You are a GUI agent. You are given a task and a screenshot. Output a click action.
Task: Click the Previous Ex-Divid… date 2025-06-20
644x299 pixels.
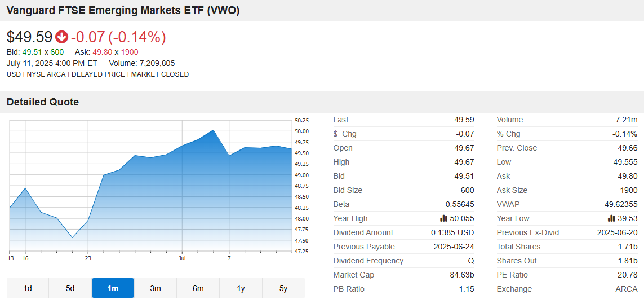(618, 232)
